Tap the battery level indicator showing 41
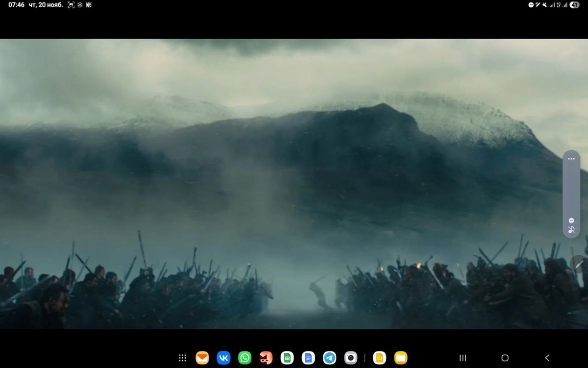 (x=574, y=5)
